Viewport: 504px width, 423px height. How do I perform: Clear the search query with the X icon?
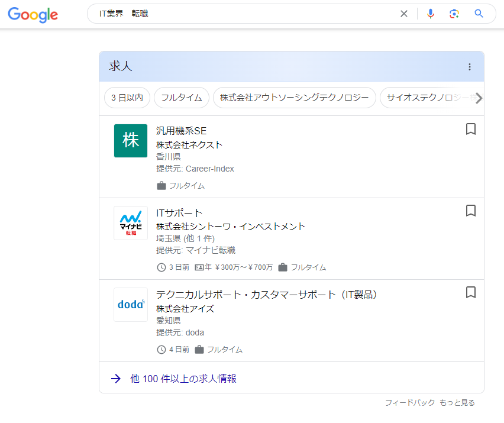(x=404, y=13)
